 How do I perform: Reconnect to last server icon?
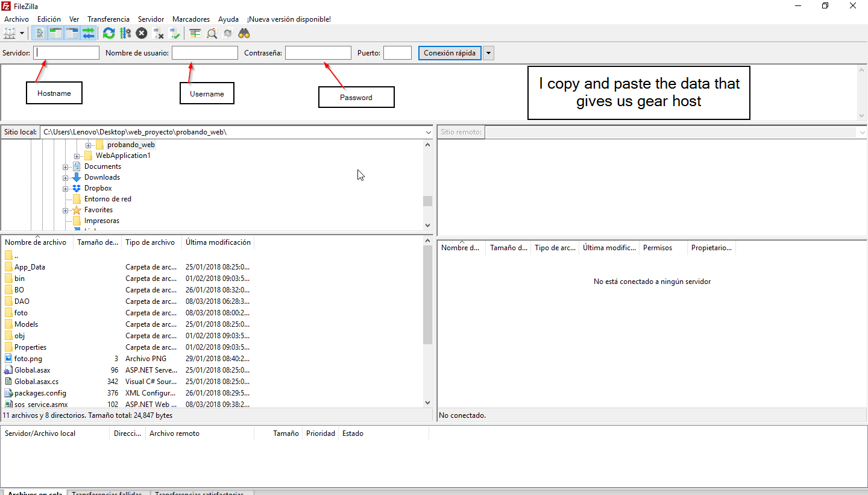pyautogui.click(x=175, y=33)
